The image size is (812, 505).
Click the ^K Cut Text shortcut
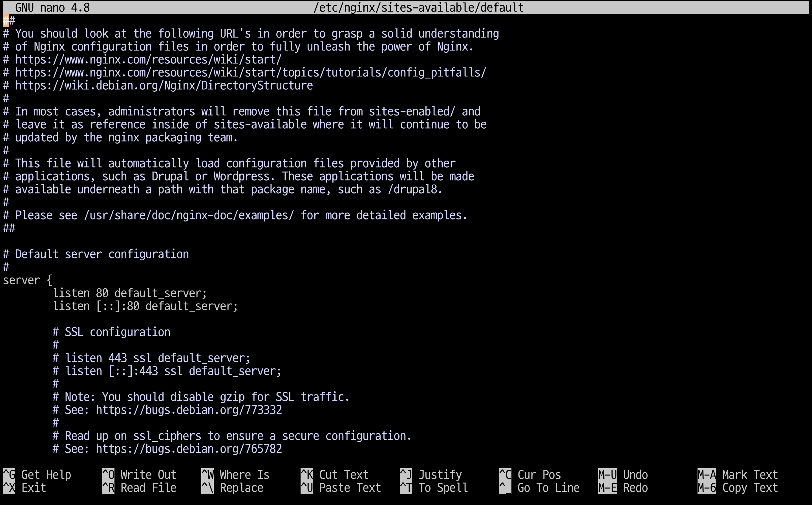[x=334, y=475]
